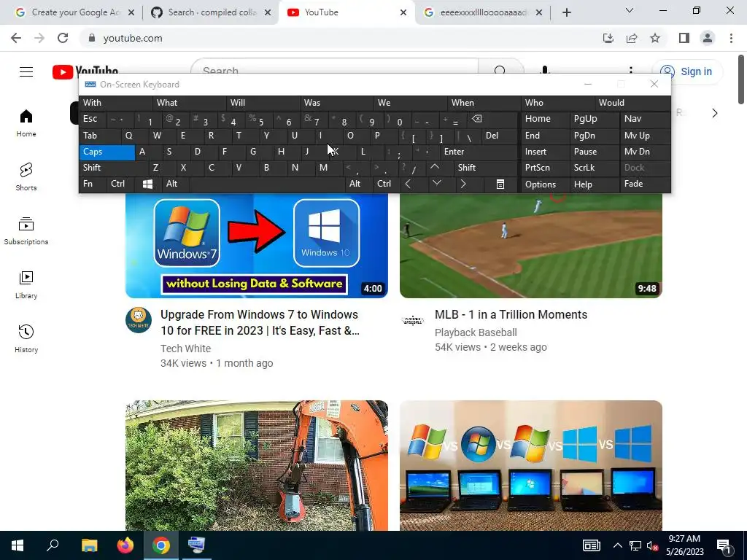This screenshot has width=747, height=560.
Task: Select the YouTube tab
Action: click(x=347, y=12)
